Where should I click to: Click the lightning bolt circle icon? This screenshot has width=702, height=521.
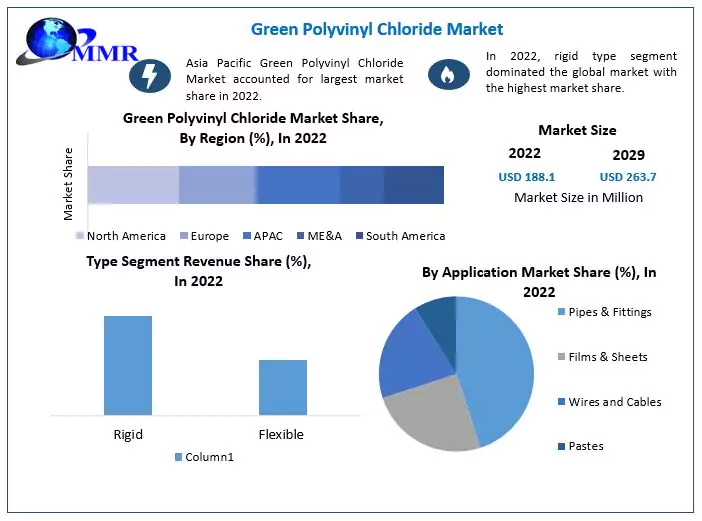tap(150, 75)
